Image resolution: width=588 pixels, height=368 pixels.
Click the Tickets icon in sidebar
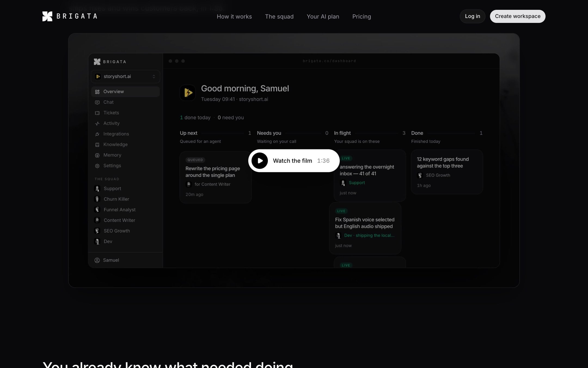point(97,113)
